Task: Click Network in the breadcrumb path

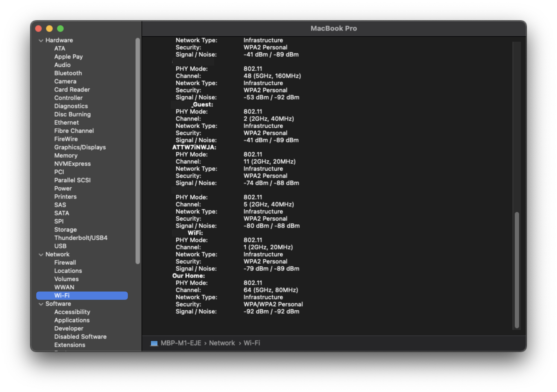Action: 222,343
